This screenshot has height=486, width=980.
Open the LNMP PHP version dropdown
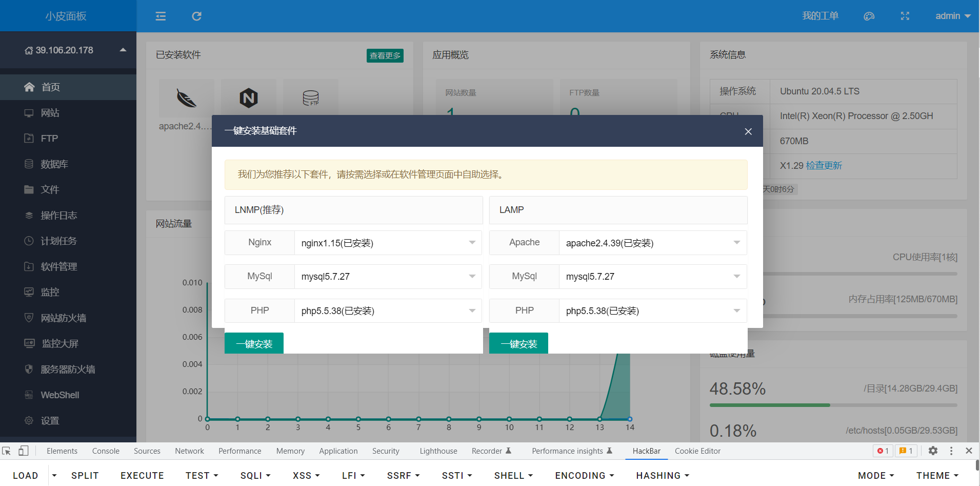pyautogui.click(x=388, y=310)
